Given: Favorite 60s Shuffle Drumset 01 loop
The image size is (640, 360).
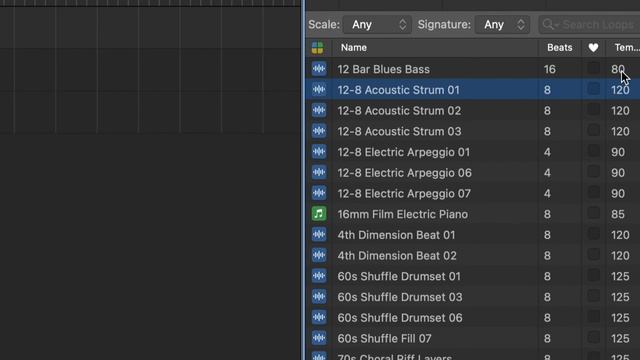Looking at the screenshot, I should pos(593,276).
